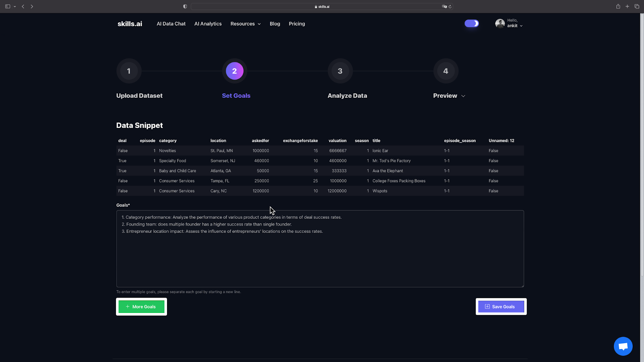Screen dimensions: 644x362
Task: Click the Save Goals button
Action: coord(501,306)
